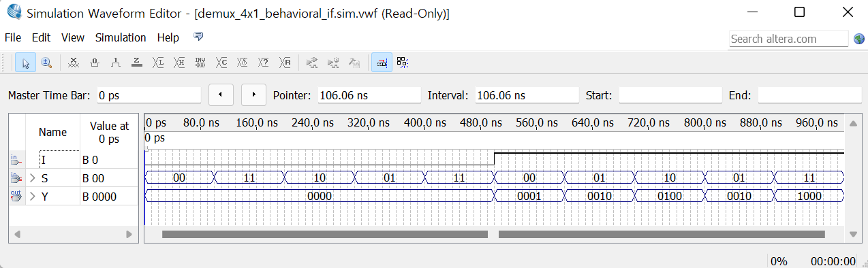Open the File menu

click(x=13, y=37)
